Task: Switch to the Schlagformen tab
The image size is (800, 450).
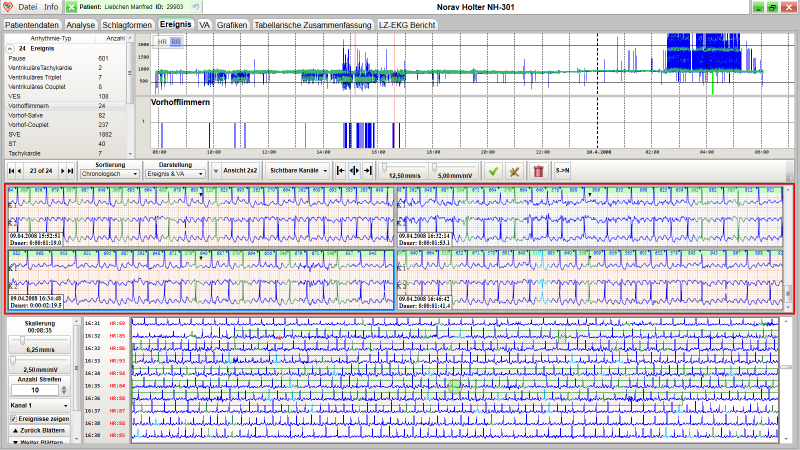Action: (126, 23)
